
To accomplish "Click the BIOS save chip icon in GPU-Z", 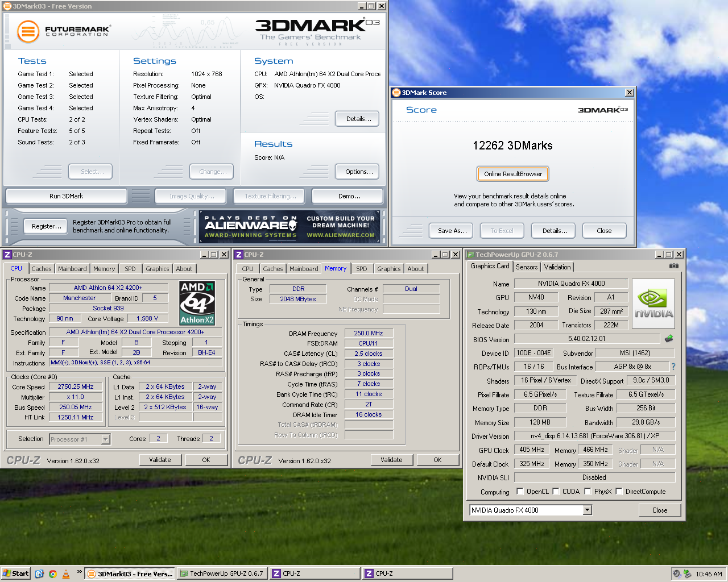I will [x=669, y=338].
